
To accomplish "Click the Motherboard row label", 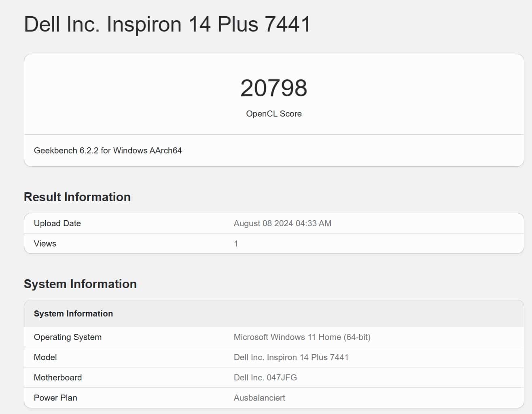I will tap(58, 378).
